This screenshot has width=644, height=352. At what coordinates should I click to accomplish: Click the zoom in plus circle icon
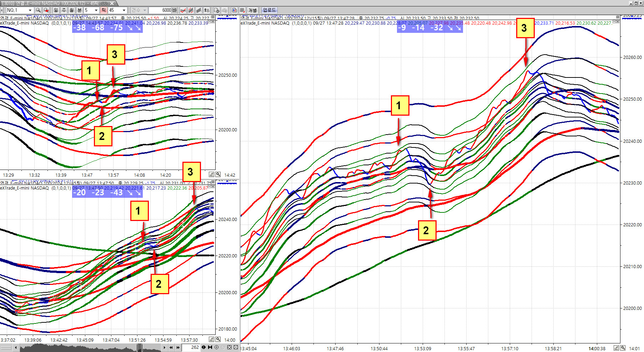coord(216,347)
